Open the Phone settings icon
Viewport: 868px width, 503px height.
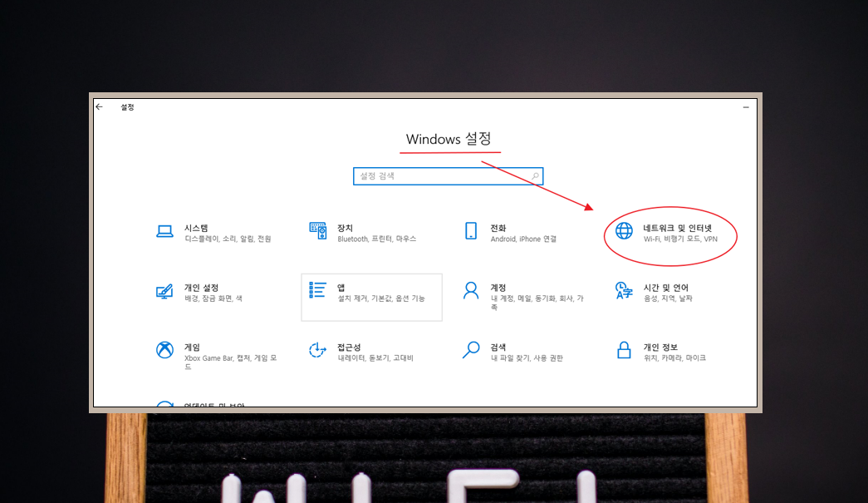pyautogui.click(x=471, y=231)
